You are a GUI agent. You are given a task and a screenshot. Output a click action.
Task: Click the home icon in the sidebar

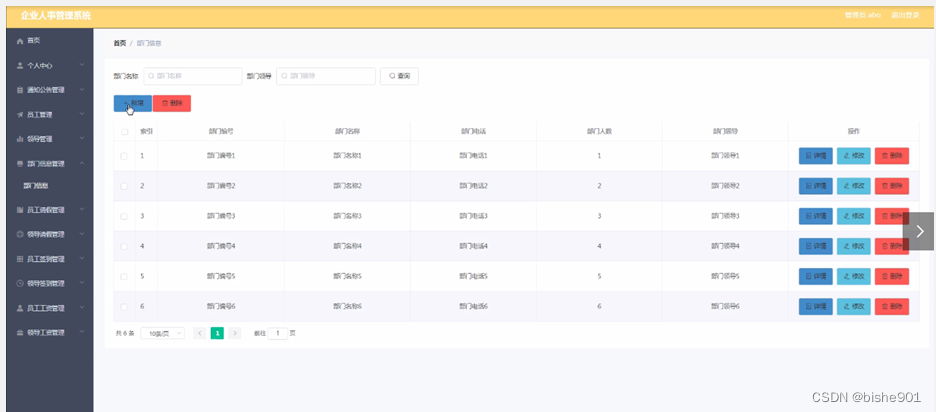click(x=20, y=41)
